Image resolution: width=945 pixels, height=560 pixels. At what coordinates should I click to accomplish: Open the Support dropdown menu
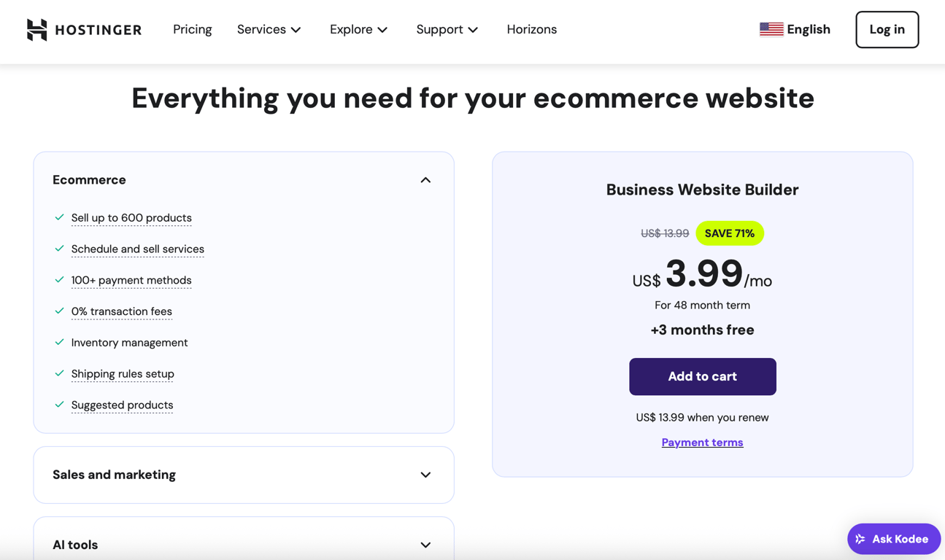447,29
